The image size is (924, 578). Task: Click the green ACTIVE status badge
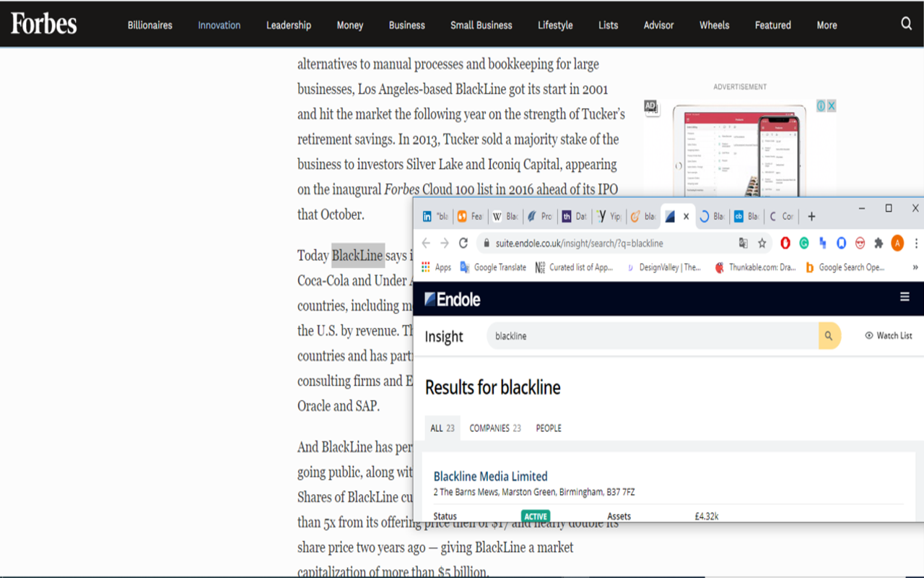[536, 516]
